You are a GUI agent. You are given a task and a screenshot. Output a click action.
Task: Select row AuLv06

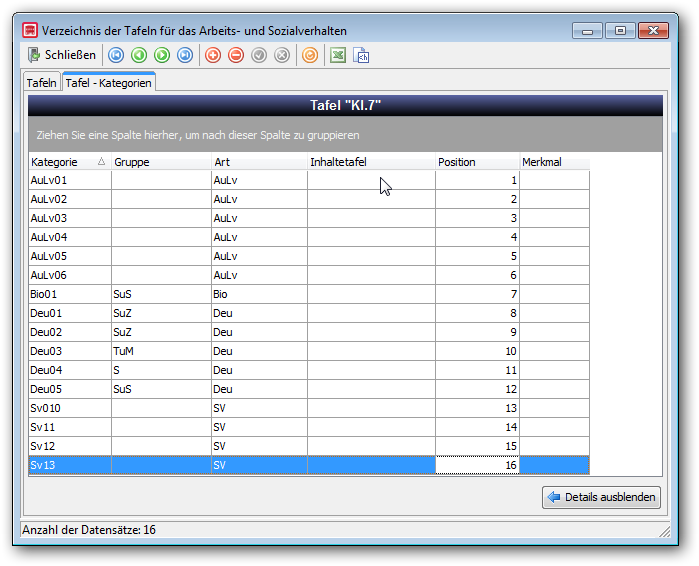[309, 275]
